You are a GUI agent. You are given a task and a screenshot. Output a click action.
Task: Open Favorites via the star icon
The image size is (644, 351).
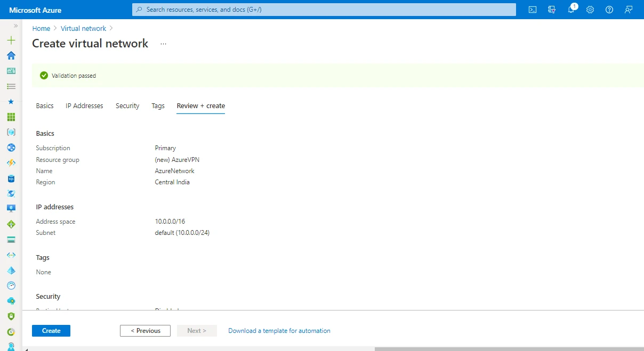tap(11, 101)
